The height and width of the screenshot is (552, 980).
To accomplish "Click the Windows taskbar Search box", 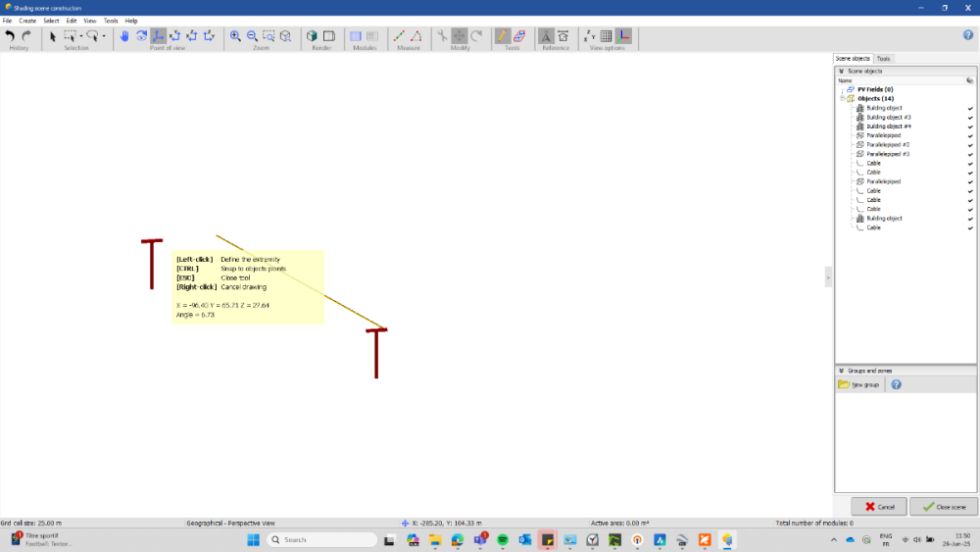I will point(322,539).
